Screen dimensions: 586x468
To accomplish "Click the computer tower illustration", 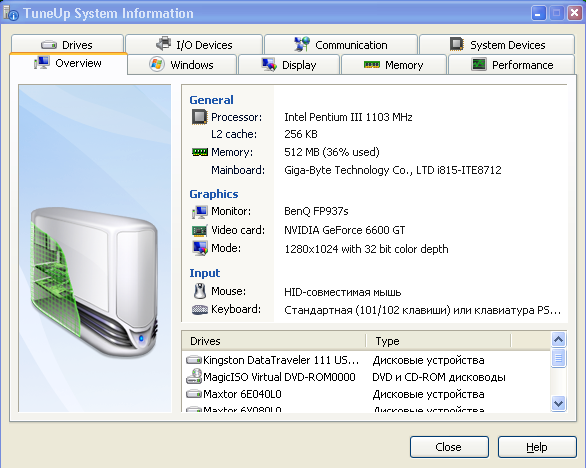I will point(94,282).
